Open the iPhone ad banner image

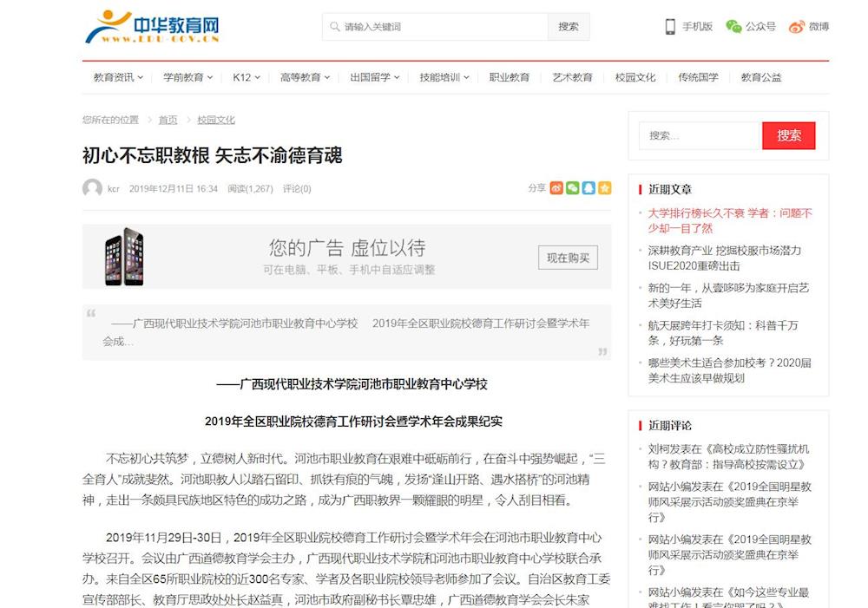tap(124, 257)
